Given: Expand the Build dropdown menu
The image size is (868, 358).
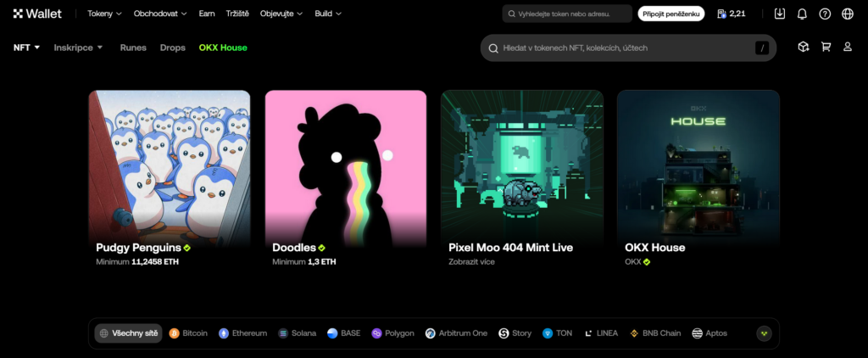Looking at the screenshot, I should coord(328,14).
